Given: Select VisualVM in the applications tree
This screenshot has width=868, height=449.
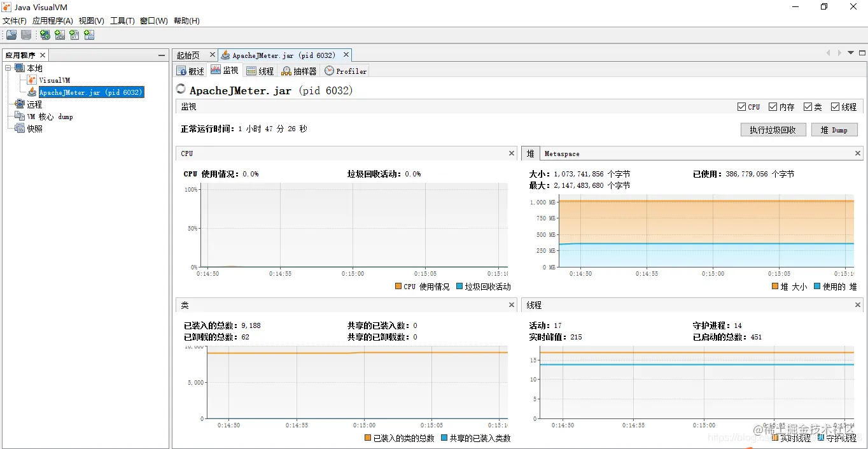Looking at the screenshot, I should coord(54,80).
